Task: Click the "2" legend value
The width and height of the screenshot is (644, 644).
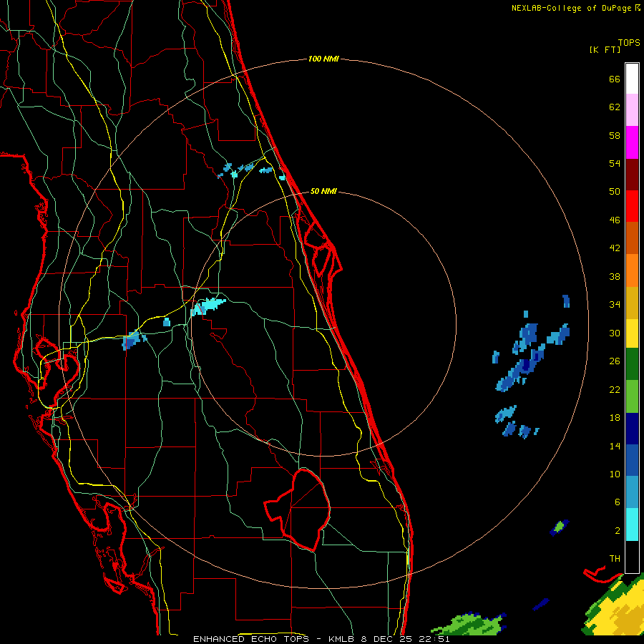Action: pos(618,531)
